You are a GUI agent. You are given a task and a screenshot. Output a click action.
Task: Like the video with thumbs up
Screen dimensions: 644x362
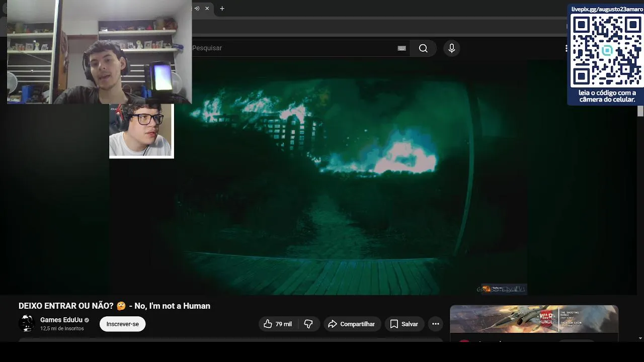click(x=278, y=324)
